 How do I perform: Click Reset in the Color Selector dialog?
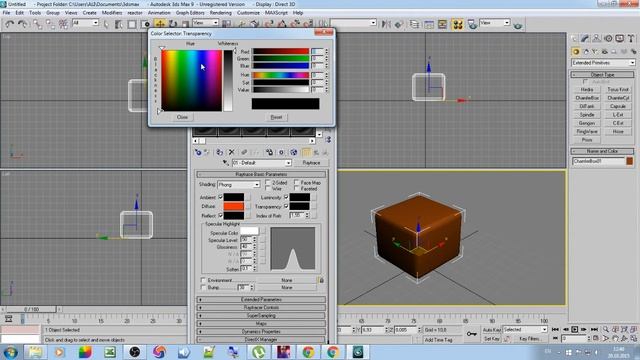[276, 117]
